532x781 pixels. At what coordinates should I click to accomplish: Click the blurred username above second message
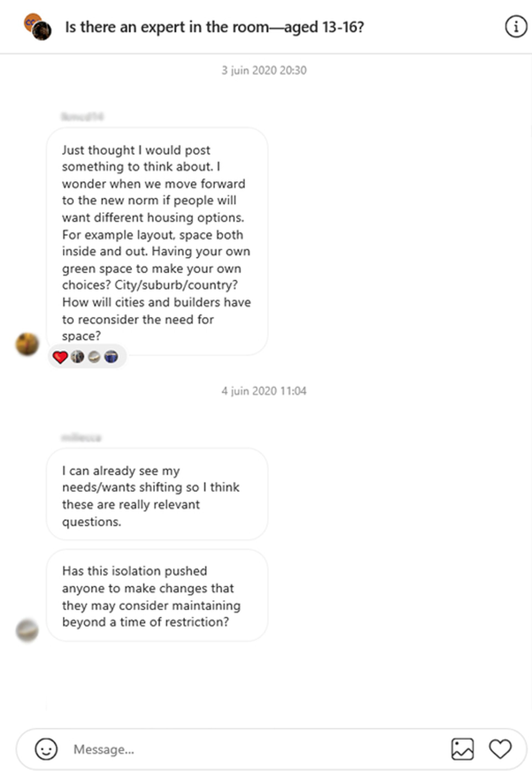pyautogui.click(x=81, y=438)
